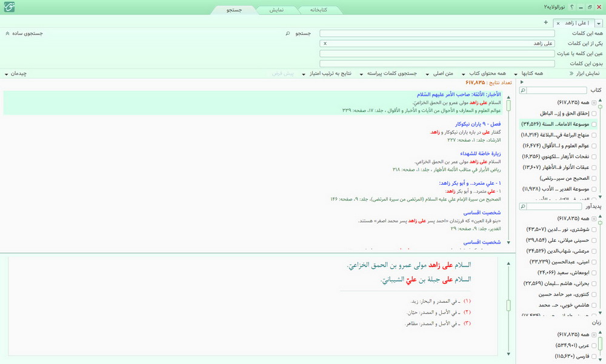Clear the 'علی زاهد' search field with x
Screen dimensions: 606x364
(x=325, y=44)
